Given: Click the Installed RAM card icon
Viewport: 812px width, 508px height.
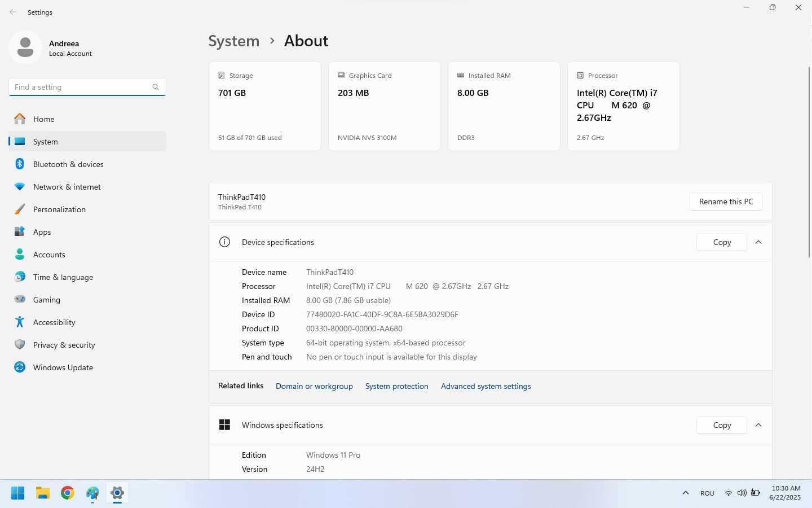Looking at the screenshot, I should [x=461, y=75].
